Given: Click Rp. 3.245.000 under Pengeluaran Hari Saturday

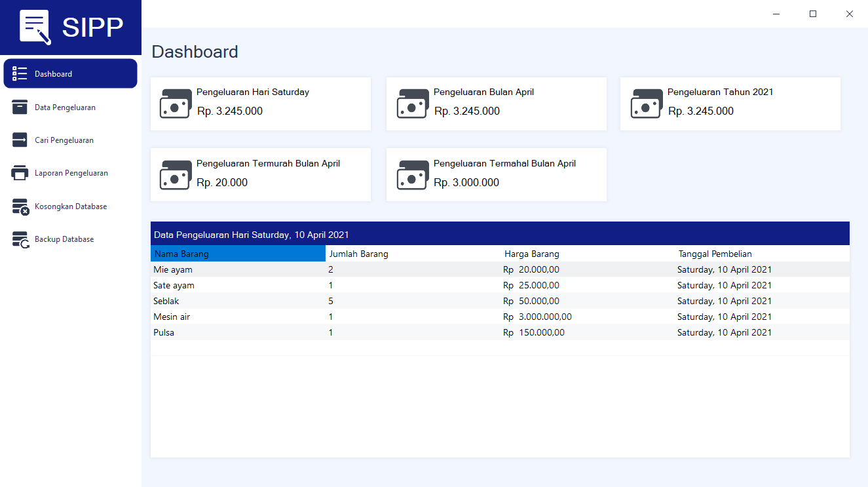Looking at the screenshot, I should (230, 111).
